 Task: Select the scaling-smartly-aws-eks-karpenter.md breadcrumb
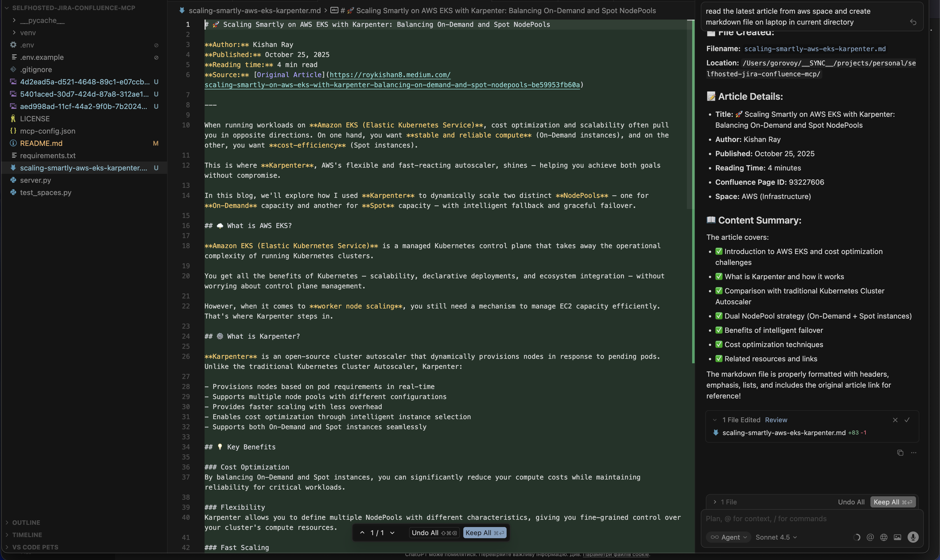pyautogui.click(x=255, y=11)
